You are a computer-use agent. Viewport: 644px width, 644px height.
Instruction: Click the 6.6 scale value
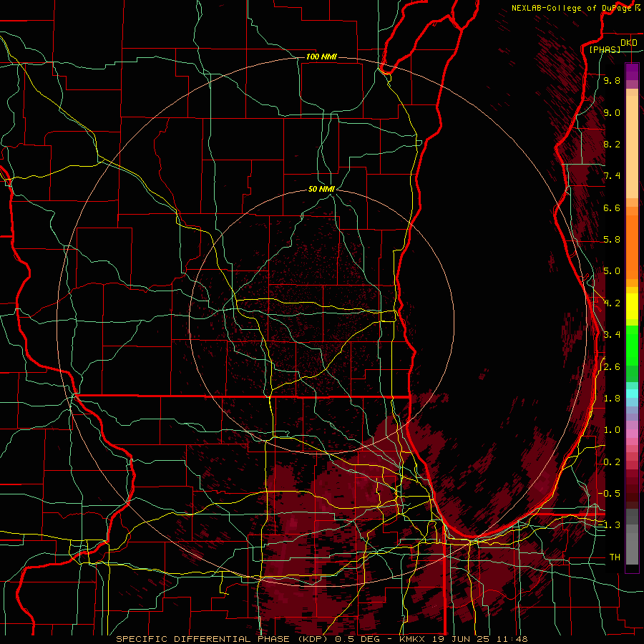(x=612, y=208)
